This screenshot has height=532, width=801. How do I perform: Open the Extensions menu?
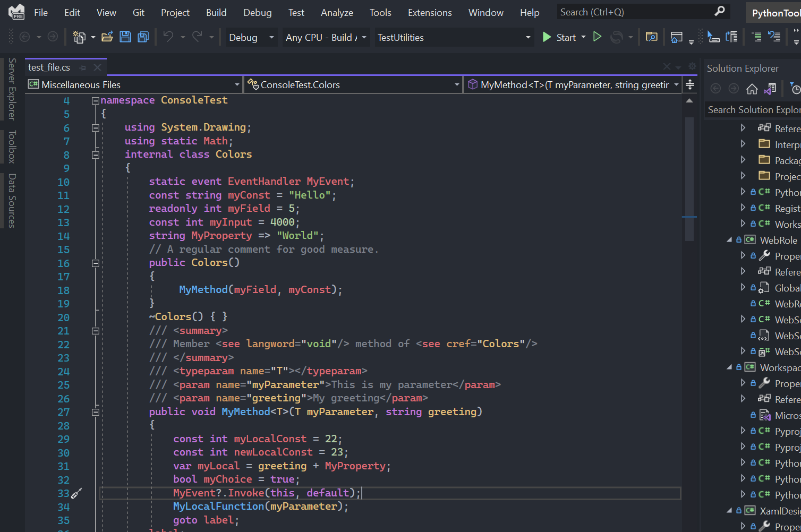[x=430, y=12]
